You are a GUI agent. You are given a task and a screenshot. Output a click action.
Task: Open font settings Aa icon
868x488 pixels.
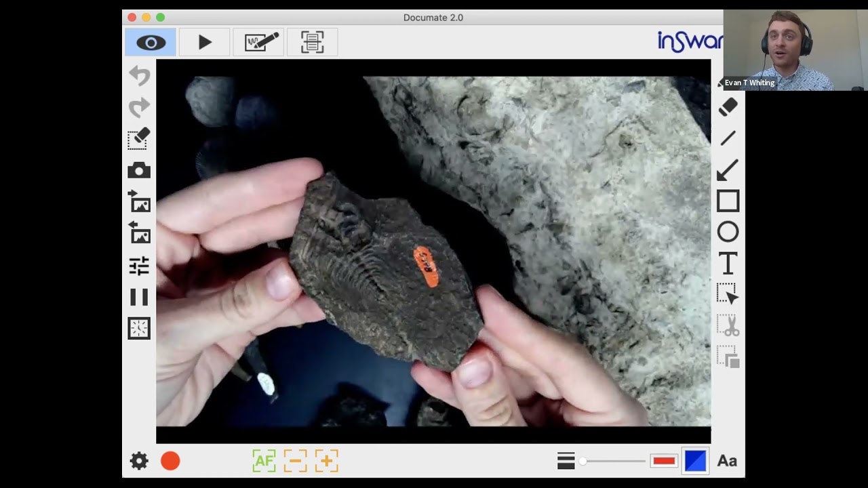point(727,461)
